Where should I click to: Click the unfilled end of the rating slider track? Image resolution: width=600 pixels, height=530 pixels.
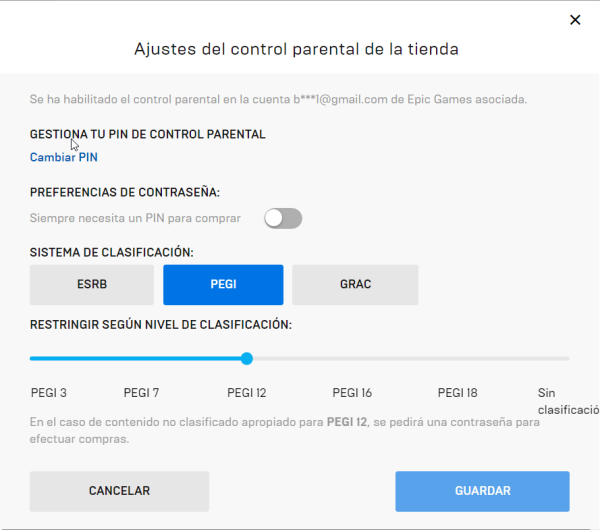(540, 358)
